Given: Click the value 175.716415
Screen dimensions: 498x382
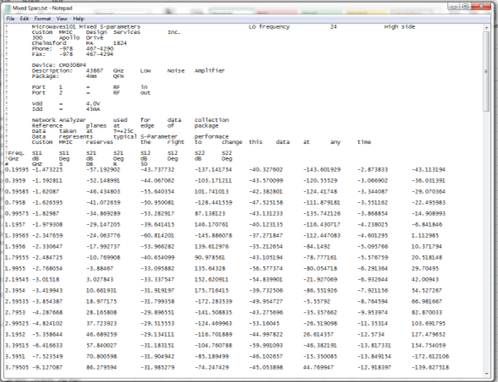Looking at the screenshot, I should [211, 291].
